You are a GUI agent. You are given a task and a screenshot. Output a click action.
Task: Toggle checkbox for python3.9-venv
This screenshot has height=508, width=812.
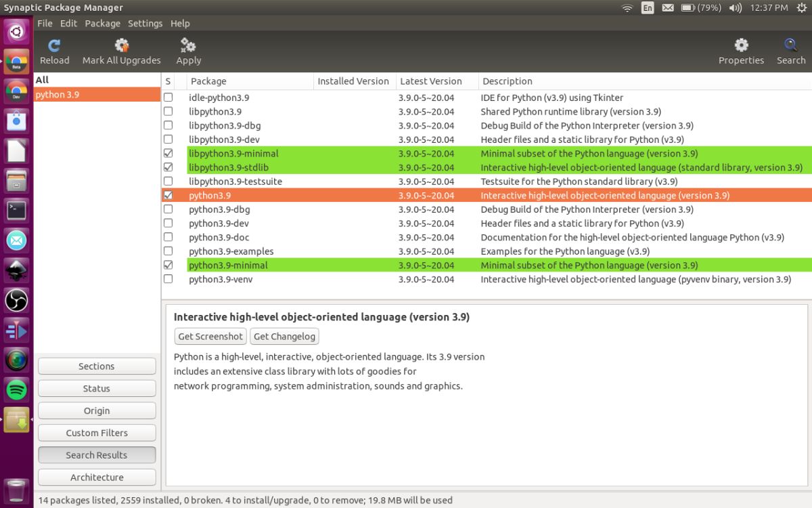(x=168, y=279)
